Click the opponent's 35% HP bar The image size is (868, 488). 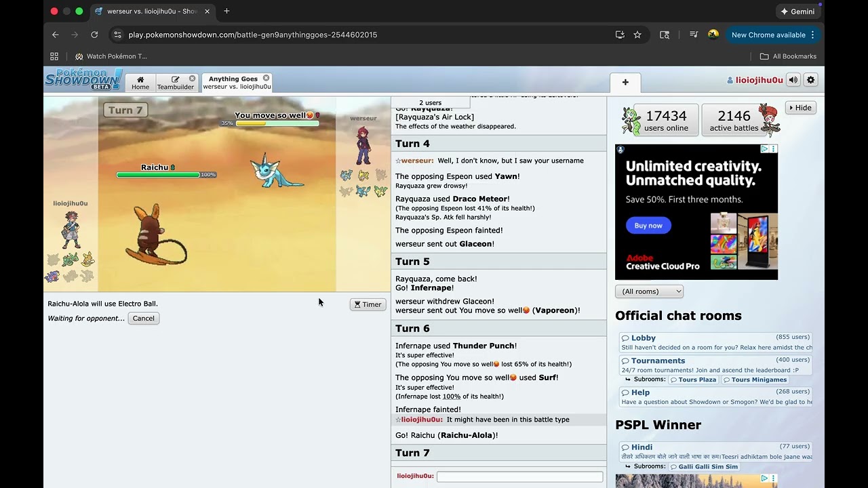pyautogui.click(x=277, y=123)
